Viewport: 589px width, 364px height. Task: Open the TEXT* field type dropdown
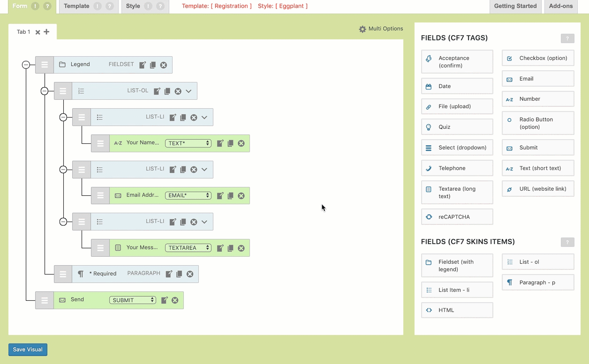tap(188, 143)
